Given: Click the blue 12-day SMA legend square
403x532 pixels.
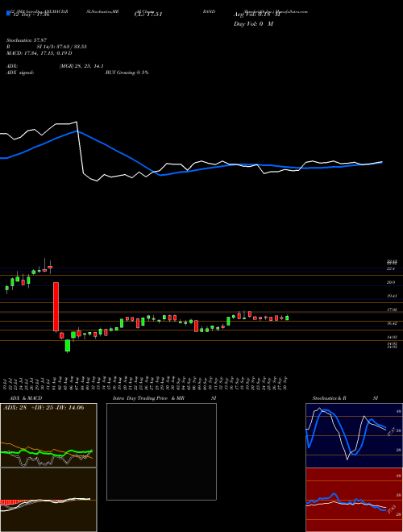Looking at the screenshot, I should [8, 13].
